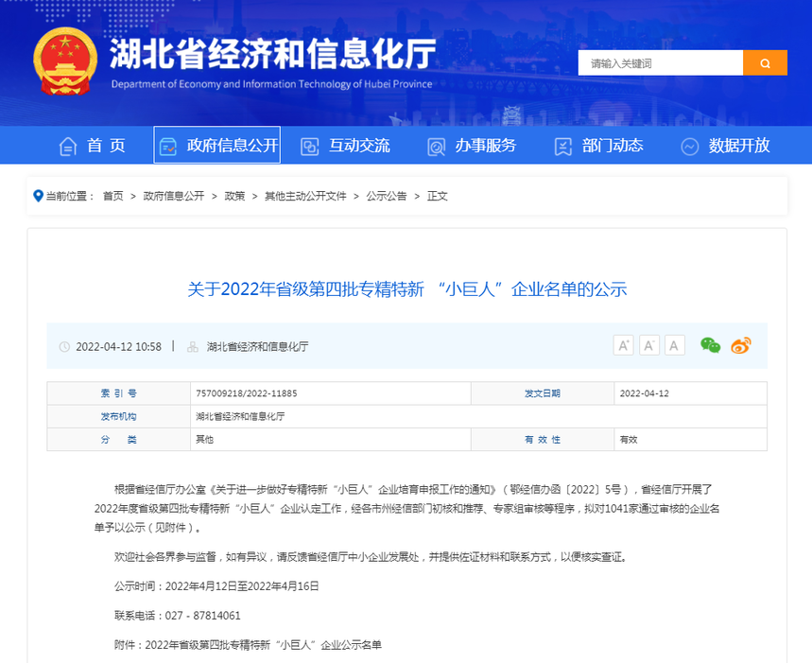Click the 互动交流 navigation icon
This screenshot has width=812, height=663.
point(310,147)
